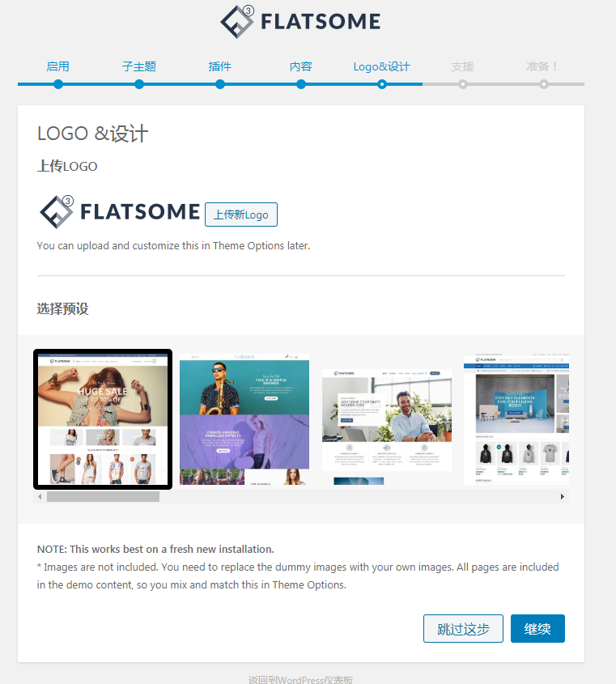This screenshot has width=616, height=684.
Task: Click the horizontal preset scrollbar thumb
Action: coord(103,496)
